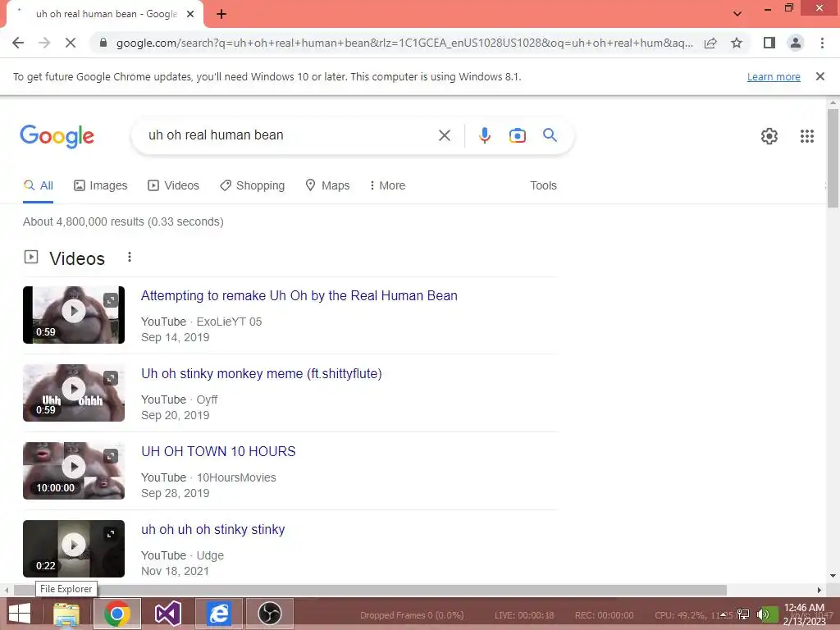Open a new browser tab
Image resolution: width=840 pixels, height=630 pixels.
point(221,14)
